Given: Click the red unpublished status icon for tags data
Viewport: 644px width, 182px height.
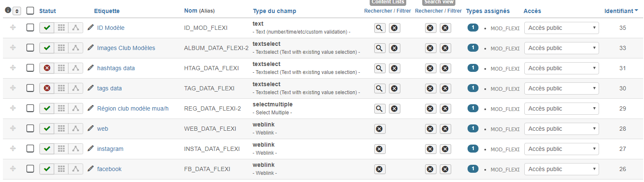Looking at the screenshot, I should tap(47, 88).
